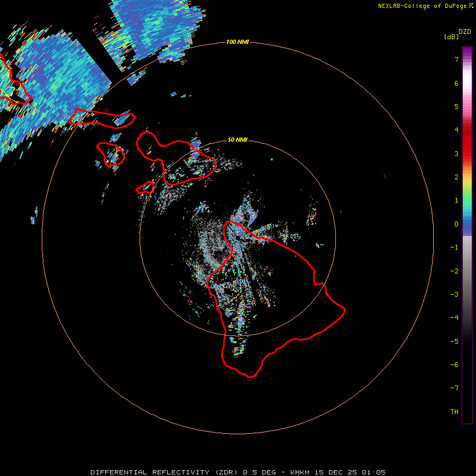Click the -5 value on the color scale
The image size is (476, 476).
(454, 342)
